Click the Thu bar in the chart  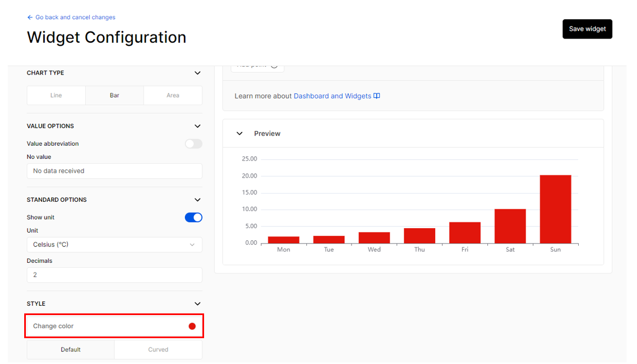click(420, 236)
